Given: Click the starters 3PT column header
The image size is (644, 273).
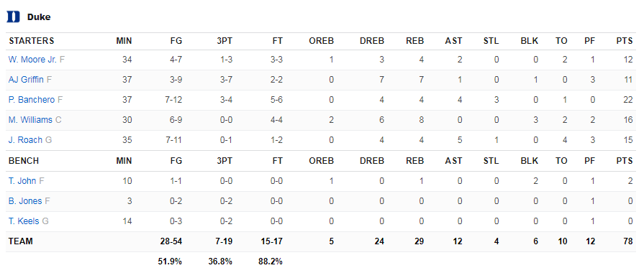Looking at the screenshot, I should 225,41.
